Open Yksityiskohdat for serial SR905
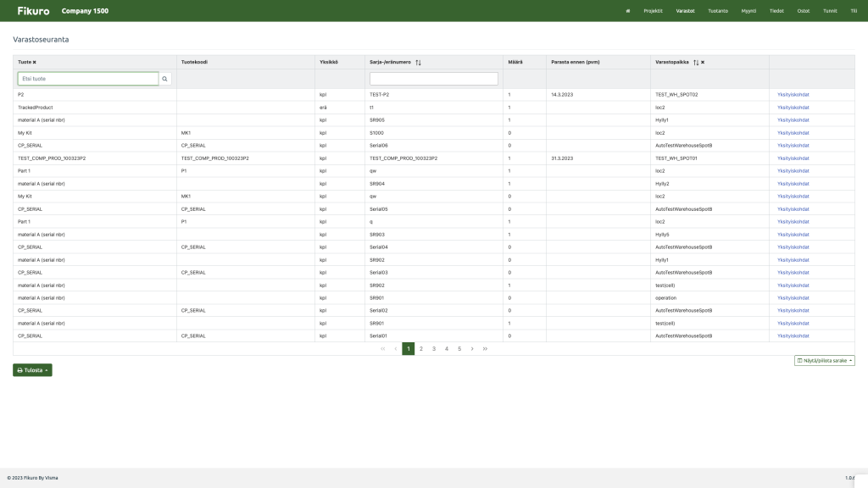This screenshot has width=868, height=488. coord(793,120)
